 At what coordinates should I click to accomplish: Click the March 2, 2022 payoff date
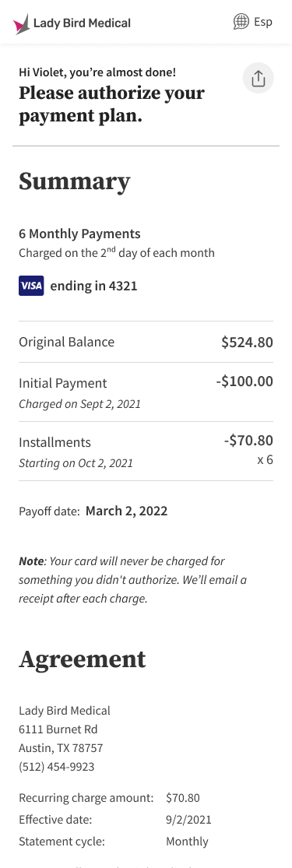(126, 511)
